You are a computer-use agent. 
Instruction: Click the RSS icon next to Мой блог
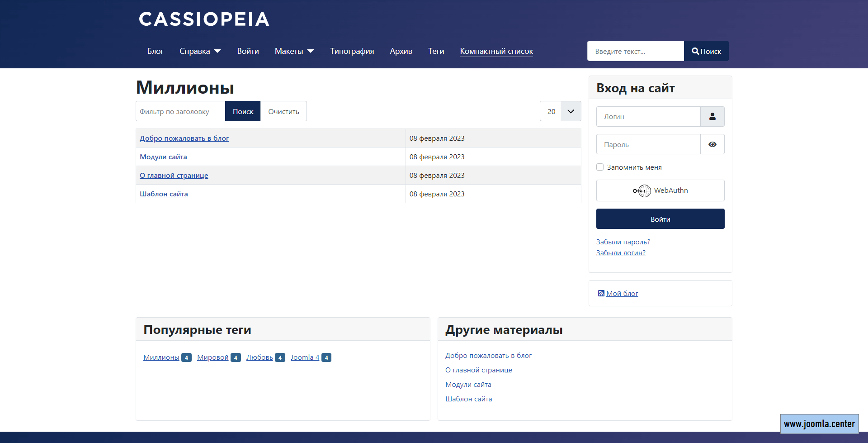click(x=600, y=293)
